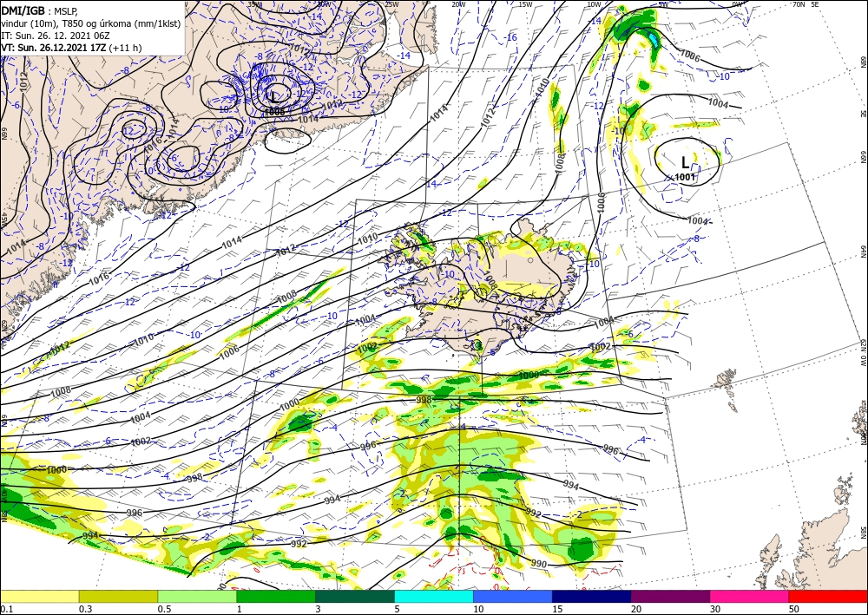Screen dimensions: 868x615
Task: Click the '25W' longitude label at top
Action: [x=391, y=4]
